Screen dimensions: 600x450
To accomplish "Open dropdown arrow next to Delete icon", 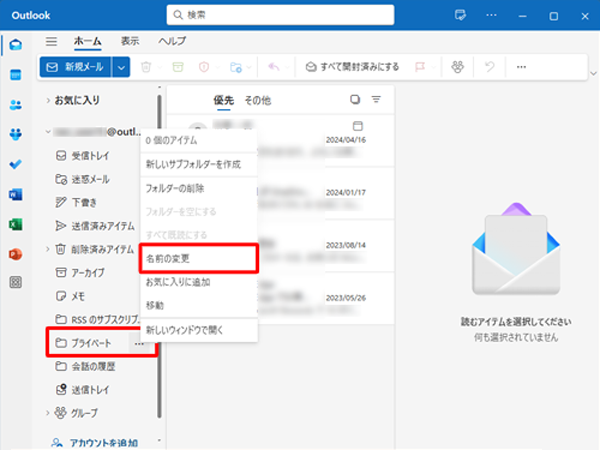I will click(x=160, y=68).
